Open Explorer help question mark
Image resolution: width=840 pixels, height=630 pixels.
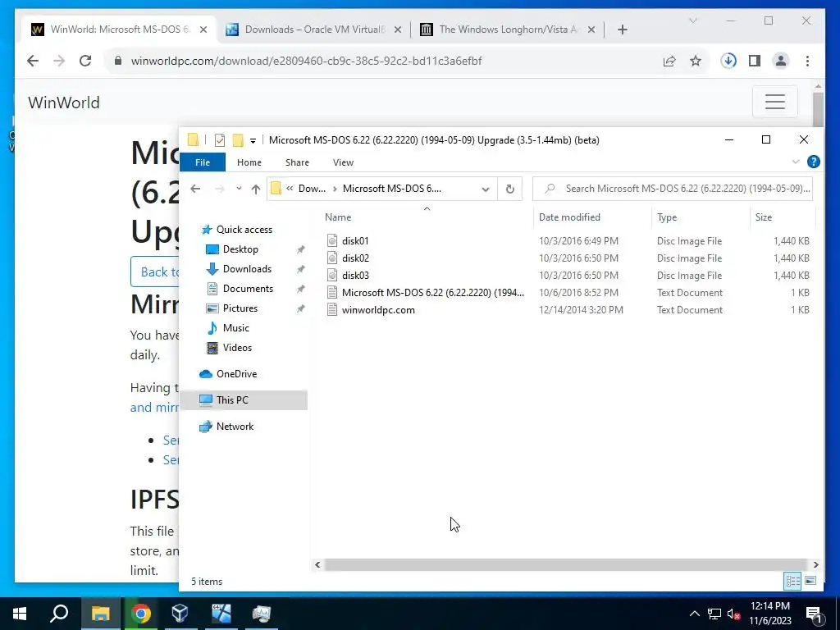click(813, 162)
